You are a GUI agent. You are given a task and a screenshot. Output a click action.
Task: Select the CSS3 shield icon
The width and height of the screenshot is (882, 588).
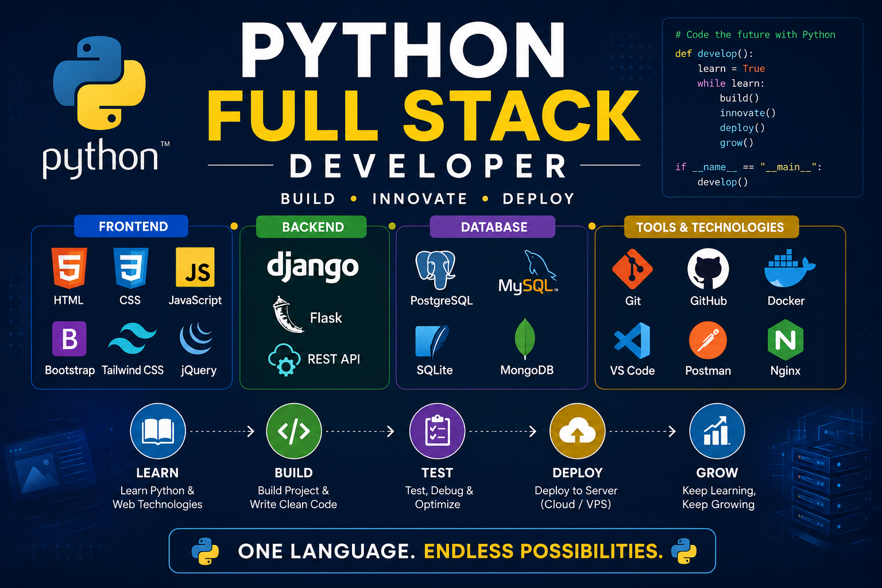[131, 268]
